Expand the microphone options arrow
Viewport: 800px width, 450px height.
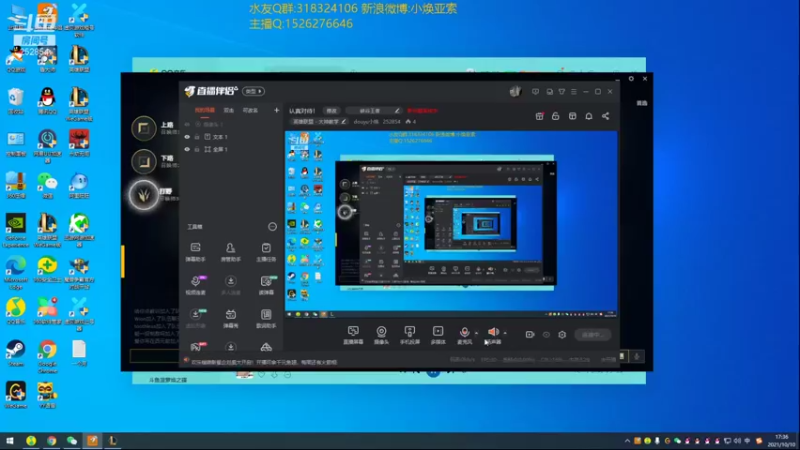tap(476, 333)
